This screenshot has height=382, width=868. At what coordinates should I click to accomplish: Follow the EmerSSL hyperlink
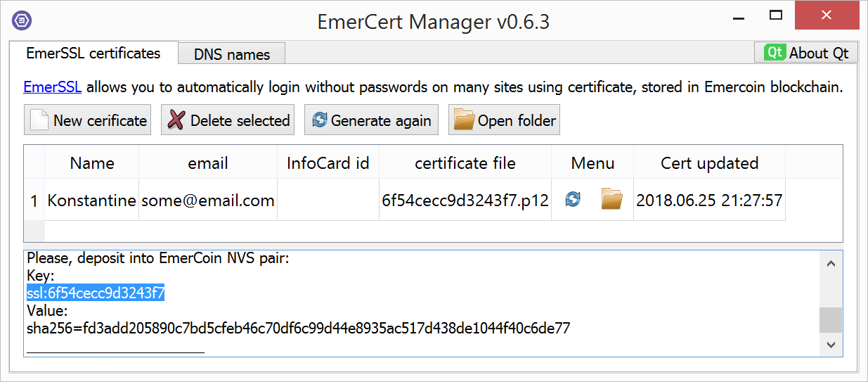(53, 88)
